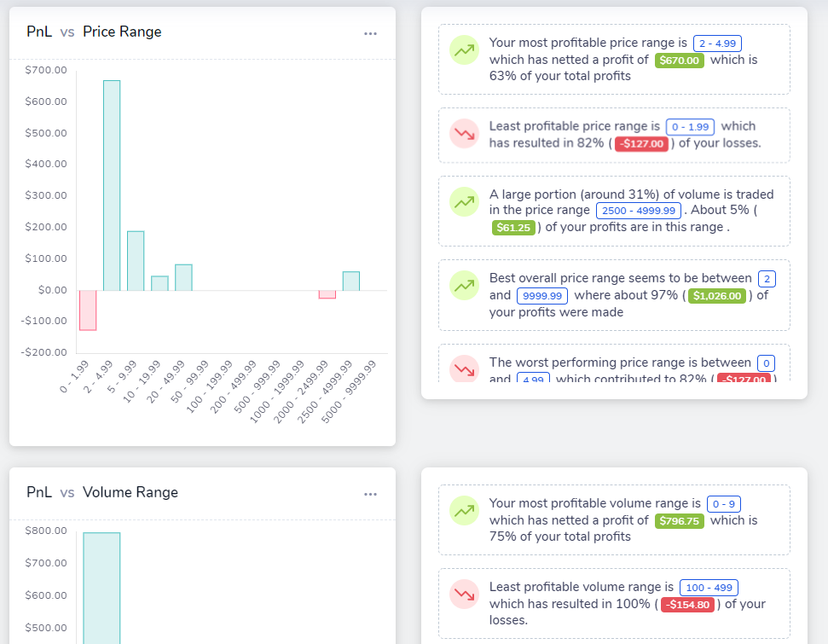Click the -$154.80 loss badge
Screen dimensions: 828x644
click(687, 605)
